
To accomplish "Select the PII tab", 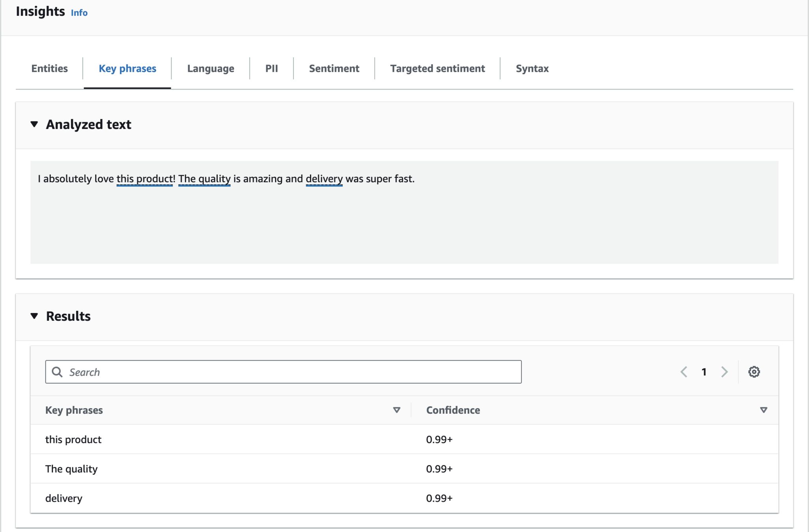I will point(271,69).
